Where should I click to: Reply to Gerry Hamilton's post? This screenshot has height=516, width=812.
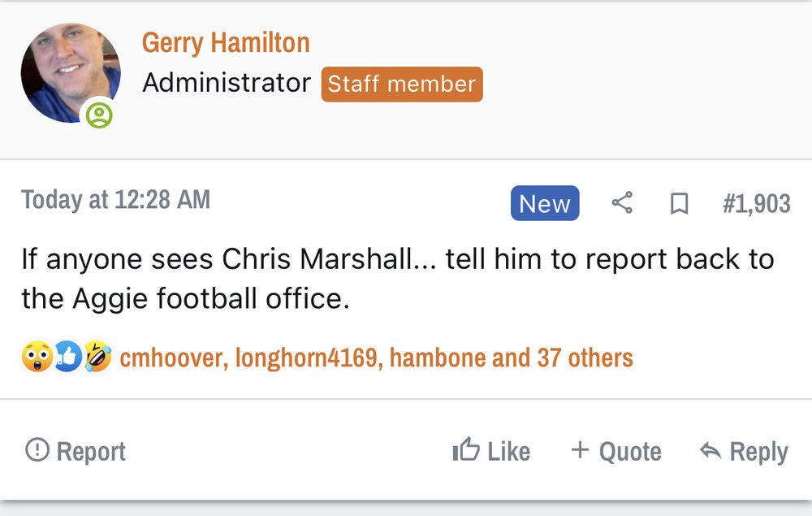744,451
